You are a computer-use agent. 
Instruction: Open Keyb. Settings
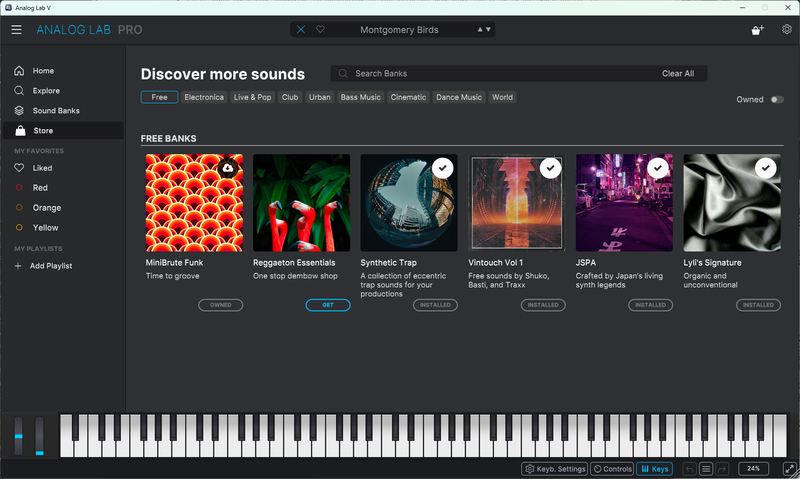click(x=555, y=469)
